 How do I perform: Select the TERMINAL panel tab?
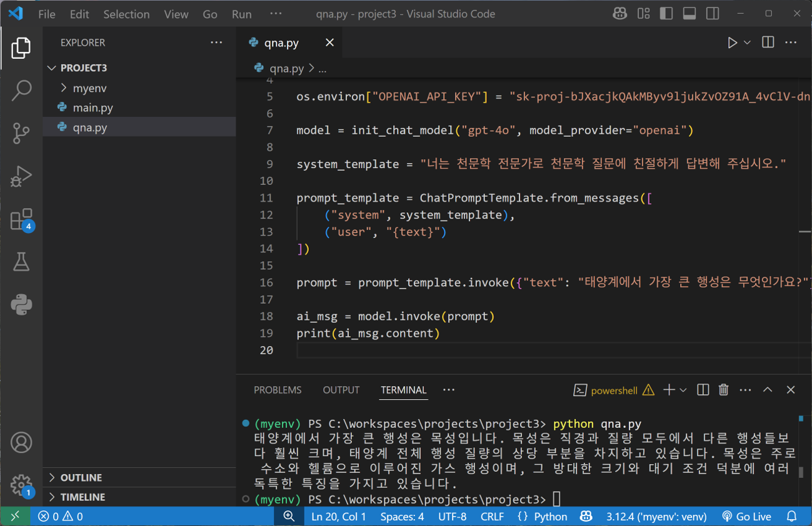[403, 390]
